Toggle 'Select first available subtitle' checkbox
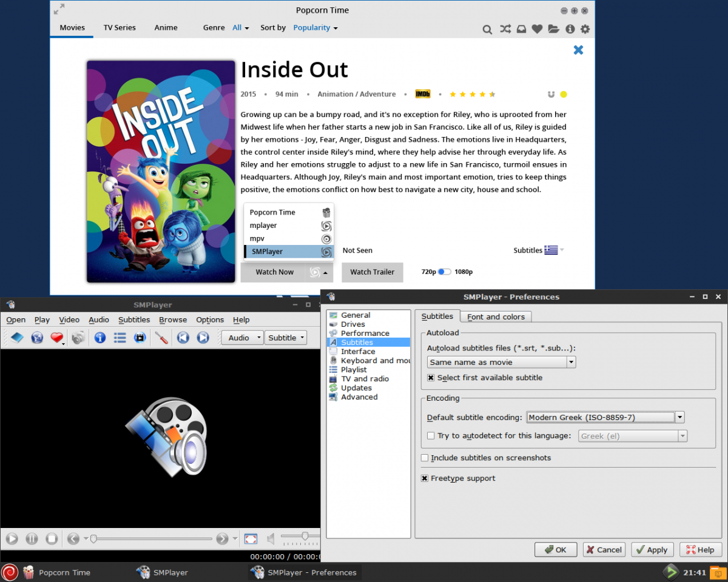The image size is (728, 582). [x=431, y=378]
